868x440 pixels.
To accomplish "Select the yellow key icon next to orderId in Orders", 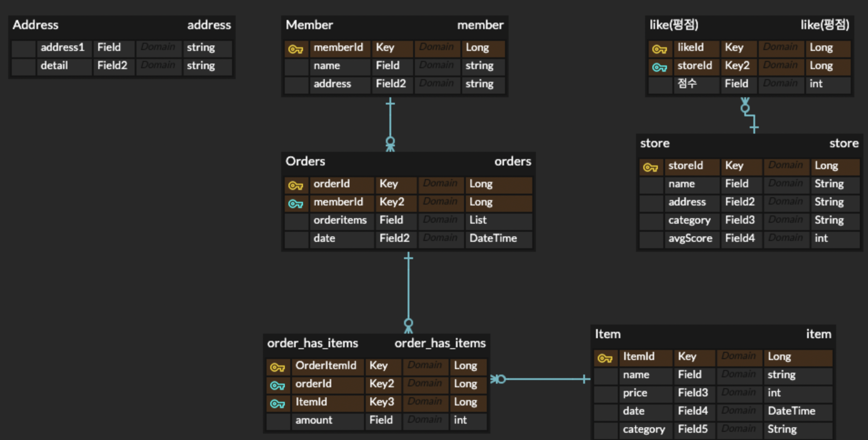I will click(x=295, y=185).
